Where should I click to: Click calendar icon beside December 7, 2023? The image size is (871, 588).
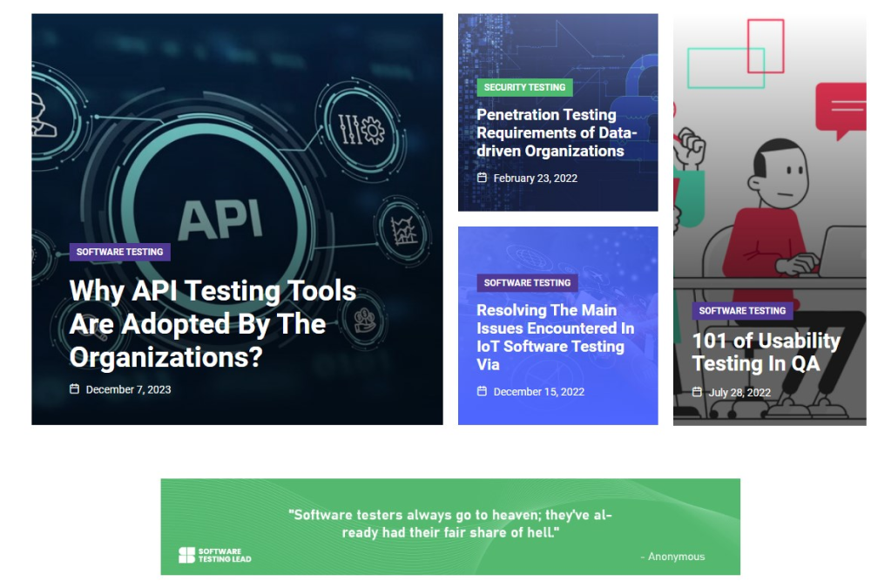point(75,389)
